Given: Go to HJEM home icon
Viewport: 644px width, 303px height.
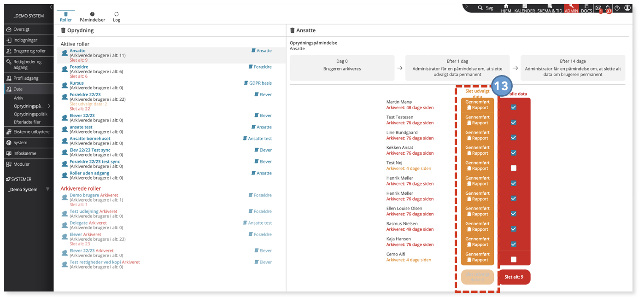Looking at the screenshot, I should 506,8.
